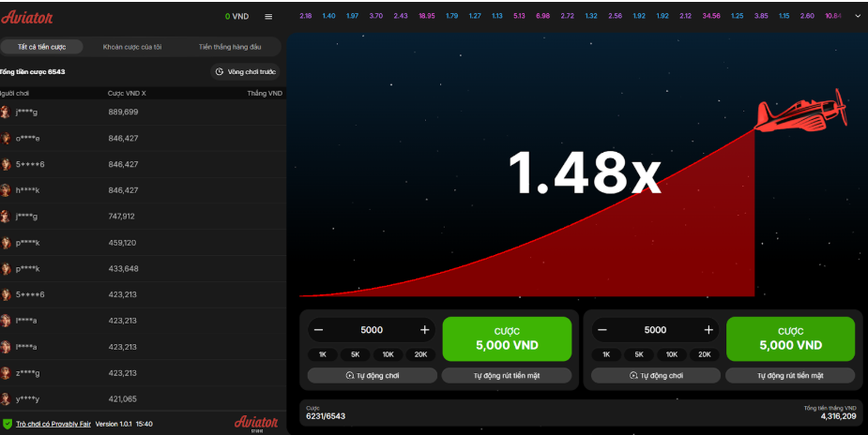Select the 5K quick bet in right panel

point(639,355)
